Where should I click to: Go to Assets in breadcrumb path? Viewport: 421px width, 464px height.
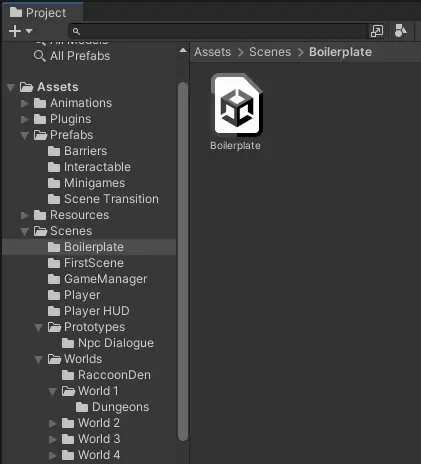click(213, 52)
